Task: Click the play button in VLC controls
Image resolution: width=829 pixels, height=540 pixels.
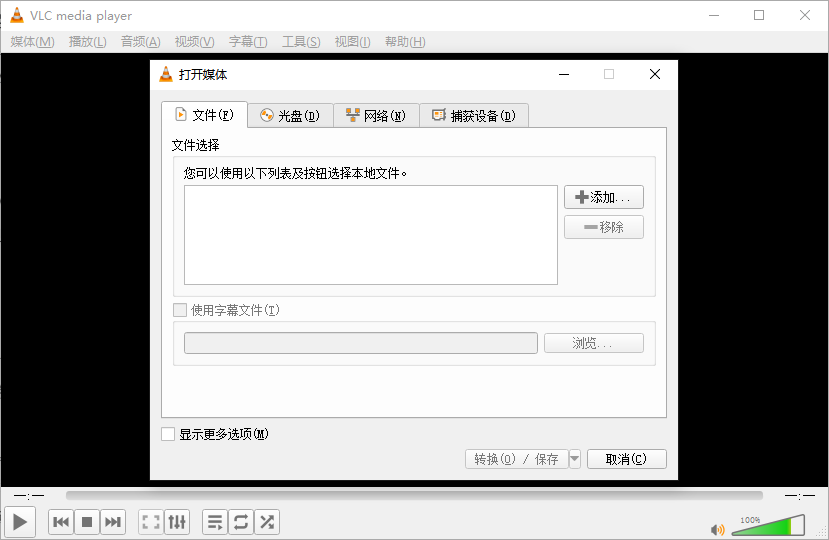Action: (20, 522)
